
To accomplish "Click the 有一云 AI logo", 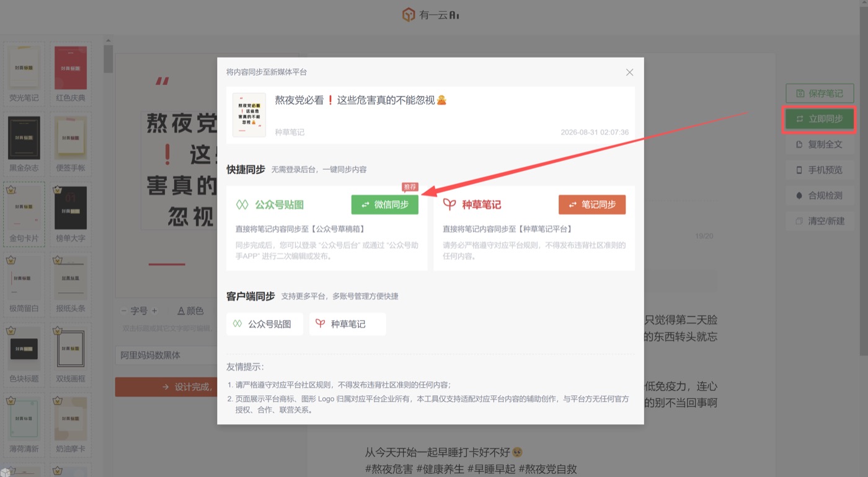I will click(431, 15).
